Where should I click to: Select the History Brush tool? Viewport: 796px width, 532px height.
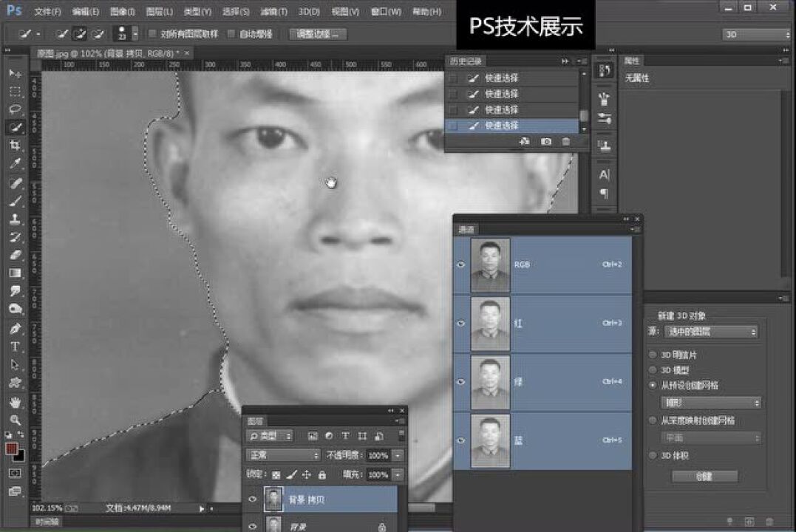pos(16,237)
